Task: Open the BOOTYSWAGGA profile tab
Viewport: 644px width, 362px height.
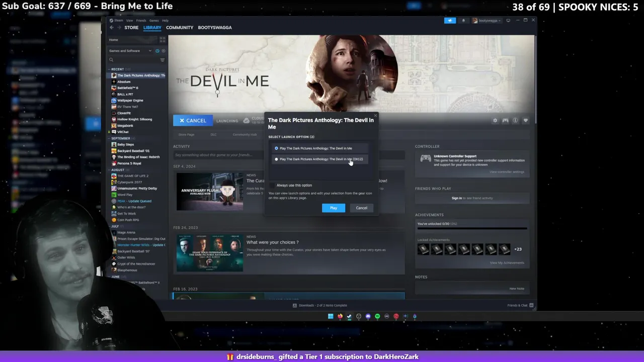Action: point(215,28)
